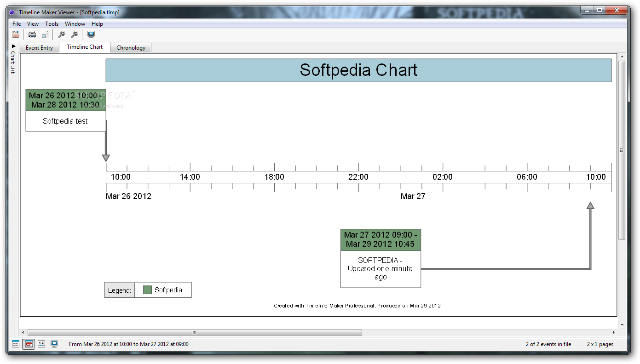The height and width of the screenshot is (364, 640).
Task: Click the horizontal scrollbar thumb
Action: [x=195, y=332]
